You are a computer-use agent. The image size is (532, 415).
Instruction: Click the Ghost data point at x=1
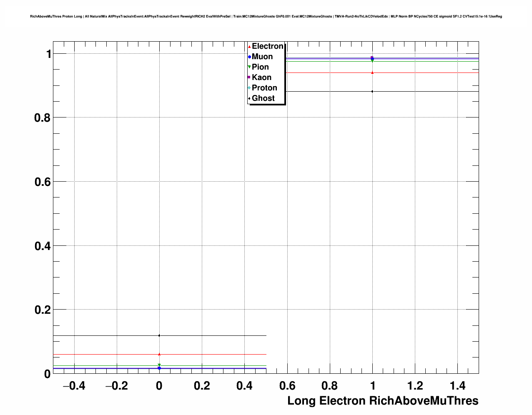(372, 91)
